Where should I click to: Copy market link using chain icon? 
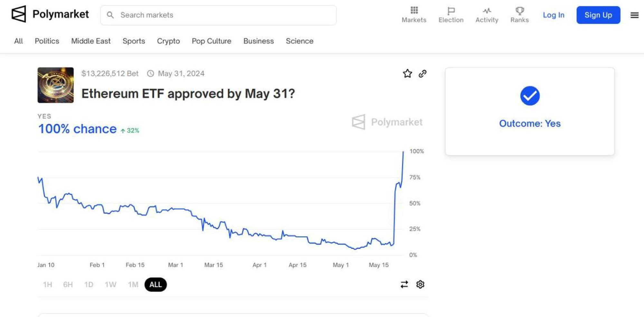point(422,73)
